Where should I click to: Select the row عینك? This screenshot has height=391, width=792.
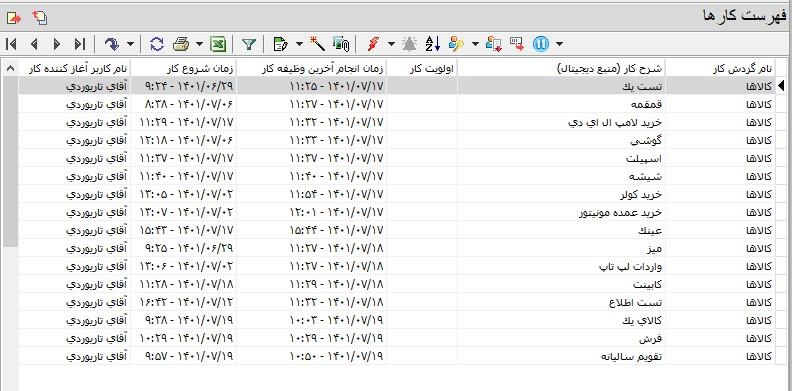coord(397,230)
